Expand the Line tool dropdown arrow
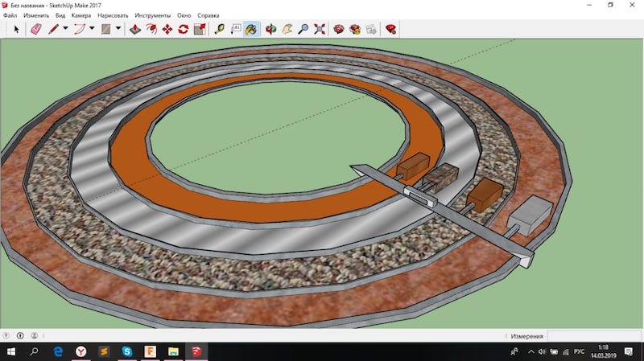The width and height of the screenshot is (644, 361). pos(67,29)
